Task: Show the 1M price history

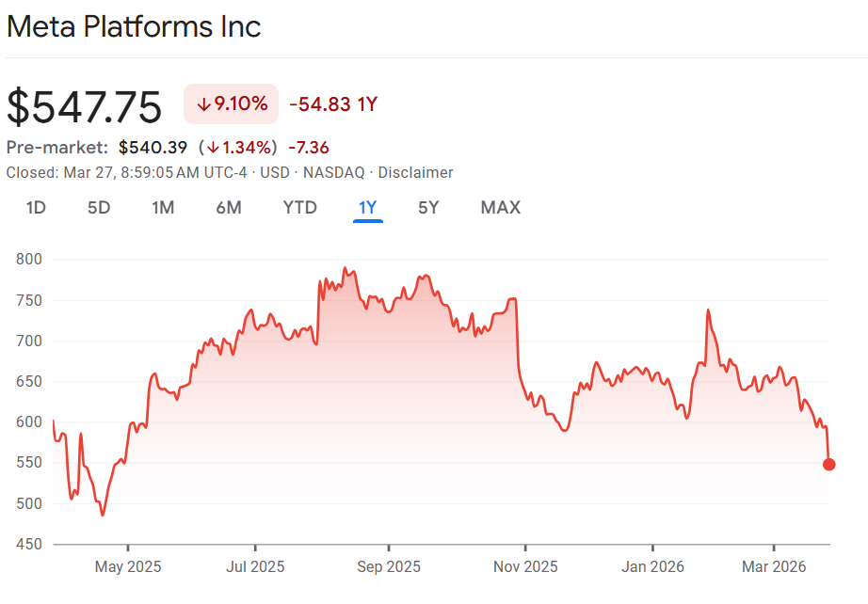Action: (x=163, y=208)
